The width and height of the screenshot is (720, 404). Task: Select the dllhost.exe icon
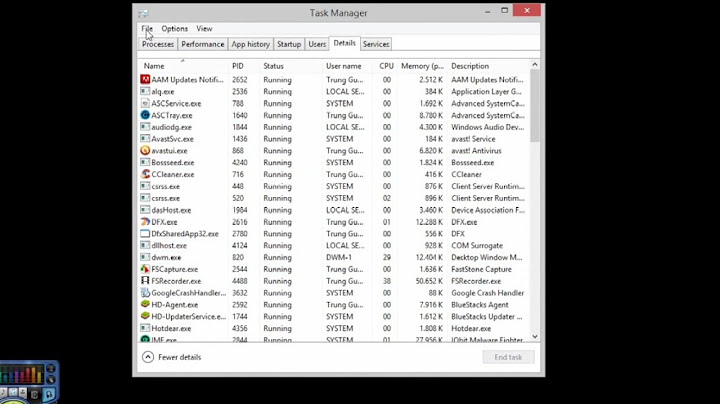[145, 245]
